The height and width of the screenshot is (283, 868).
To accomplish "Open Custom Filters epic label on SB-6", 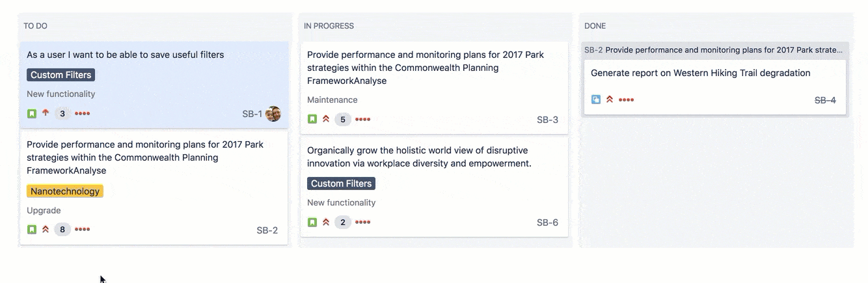I will click(341, 183).
